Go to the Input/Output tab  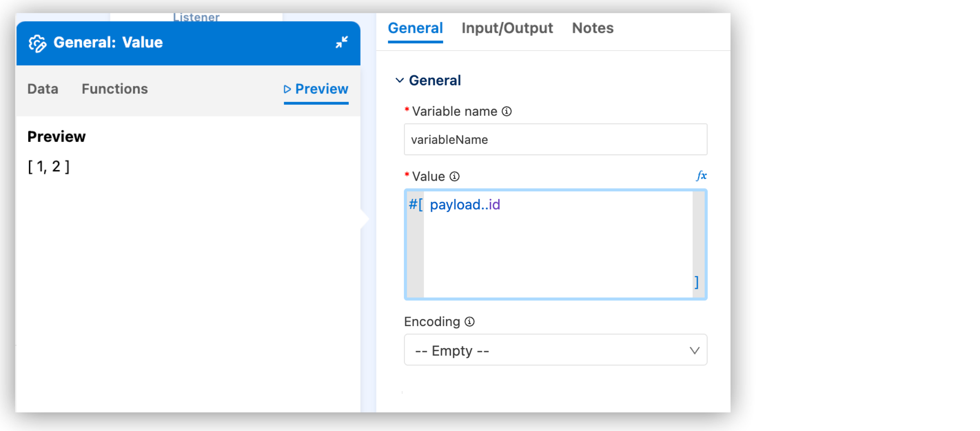click(507, 28)
